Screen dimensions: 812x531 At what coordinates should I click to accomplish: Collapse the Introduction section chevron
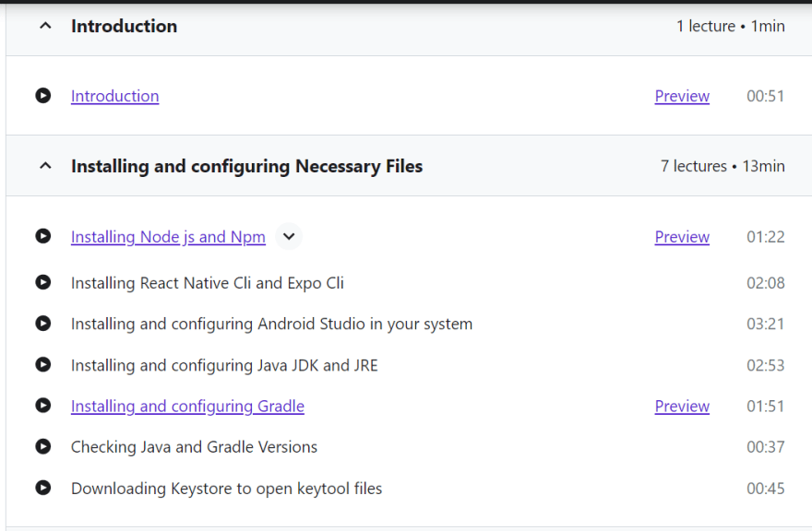click(45, 26)
